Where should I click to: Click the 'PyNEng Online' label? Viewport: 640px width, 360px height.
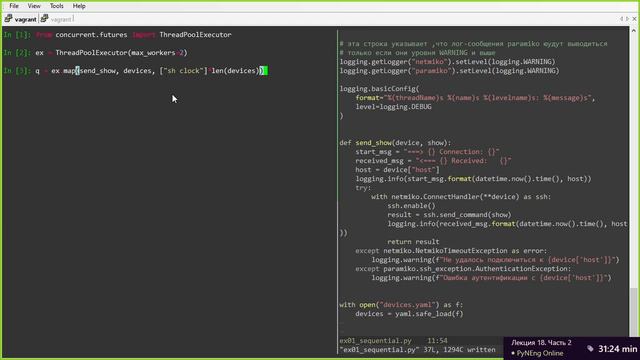540,353
